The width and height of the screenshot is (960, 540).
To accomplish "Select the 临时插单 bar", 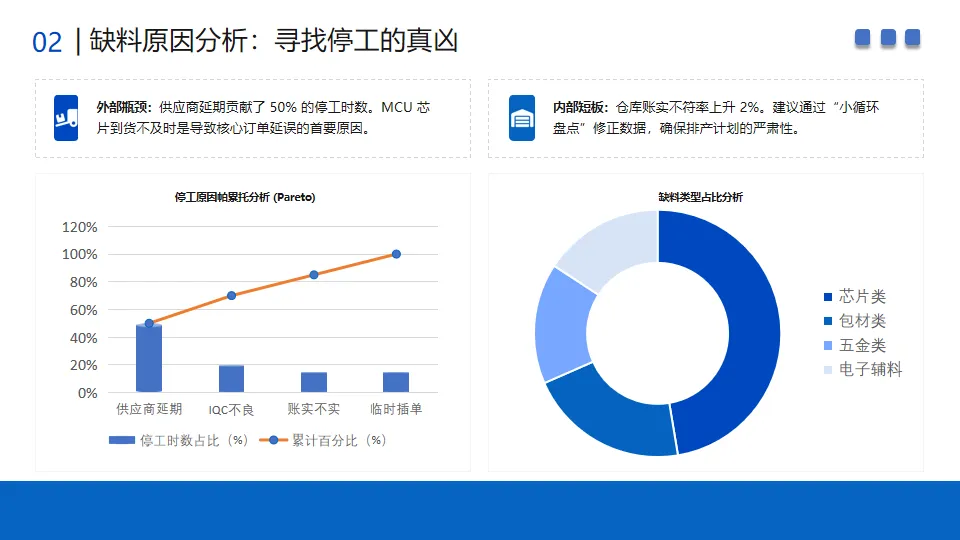I will point(396,382).
